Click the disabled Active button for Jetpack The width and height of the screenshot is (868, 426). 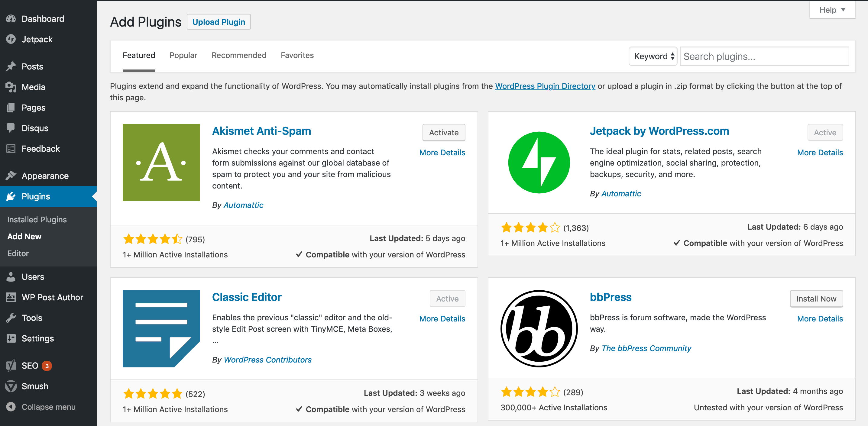(825, 132)
